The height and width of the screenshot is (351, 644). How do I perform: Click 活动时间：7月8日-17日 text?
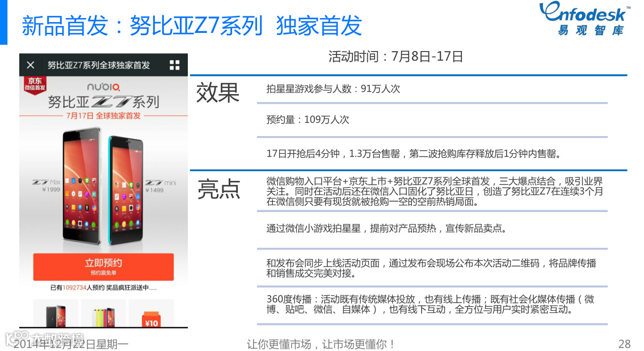[x=395, y=56]
